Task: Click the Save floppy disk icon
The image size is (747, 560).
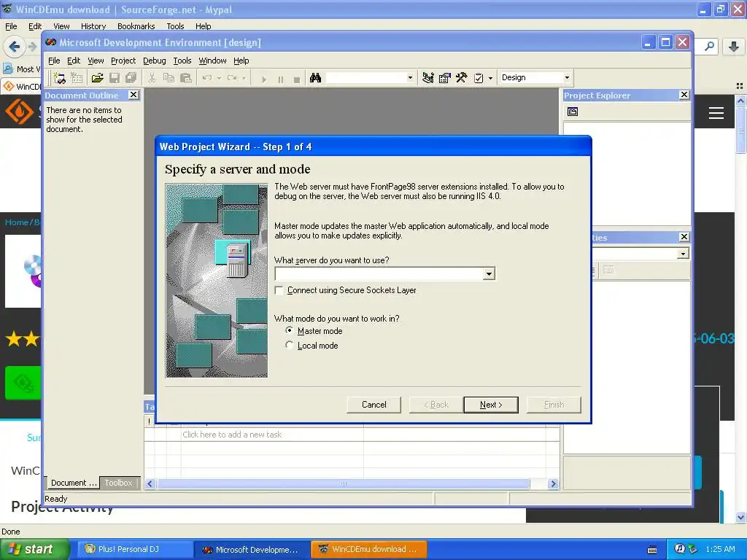Action: (115, 77)
